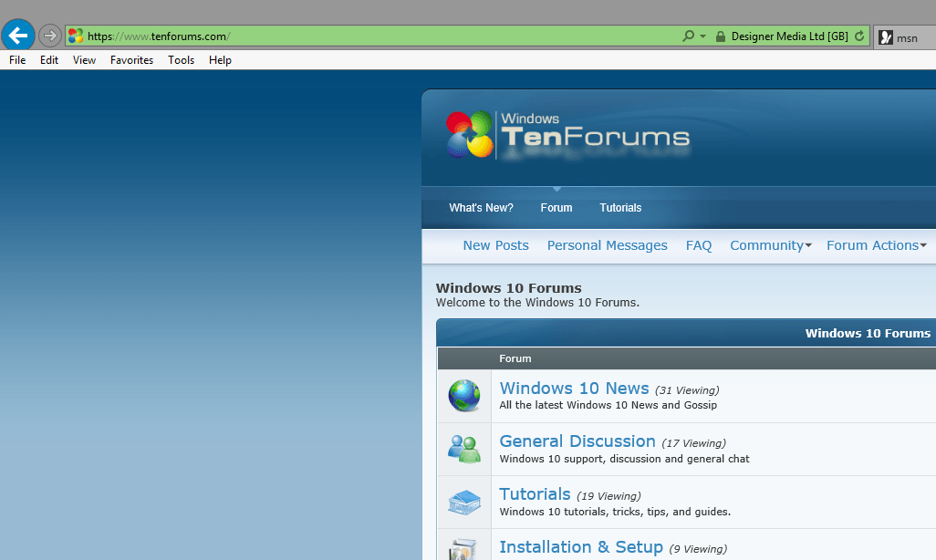Click '(19 Viewing)' text
Screen dimensions: 936x560
coord(608,497)
